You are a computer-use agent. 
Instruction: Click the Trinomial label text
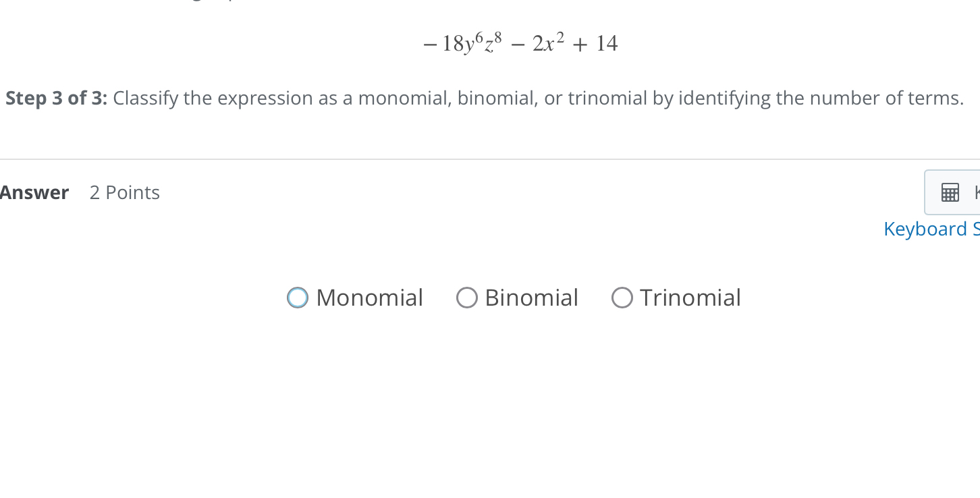click(690, 297)
